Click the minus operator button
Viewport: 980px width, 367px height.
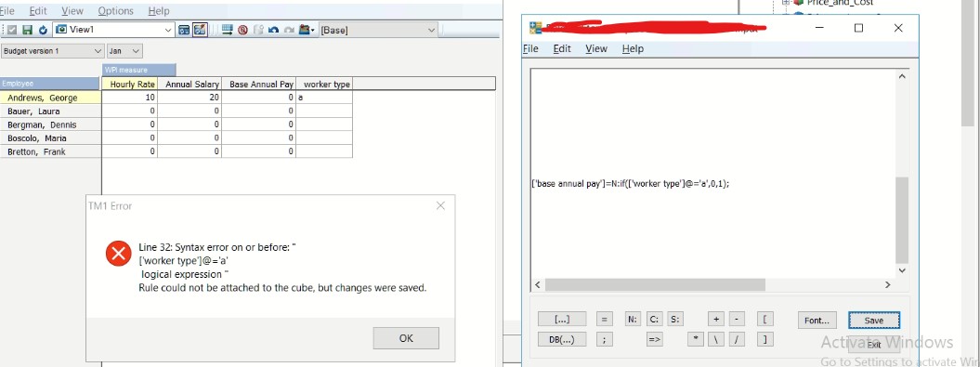tap(737, 319)
